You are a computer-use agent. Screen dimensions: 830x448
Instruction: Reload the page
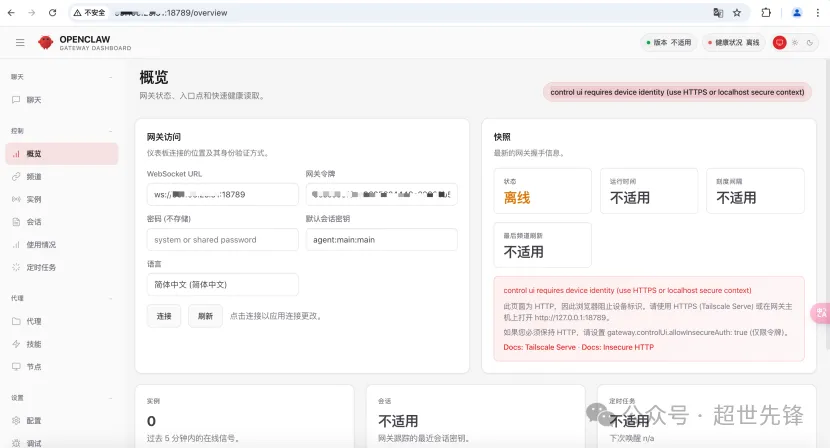click(52, 13)
